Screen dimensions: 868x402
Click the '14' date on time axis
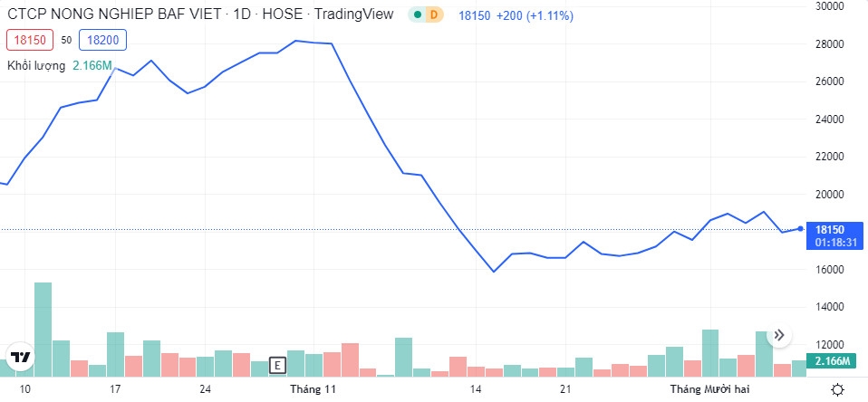(x=475, y=389)
